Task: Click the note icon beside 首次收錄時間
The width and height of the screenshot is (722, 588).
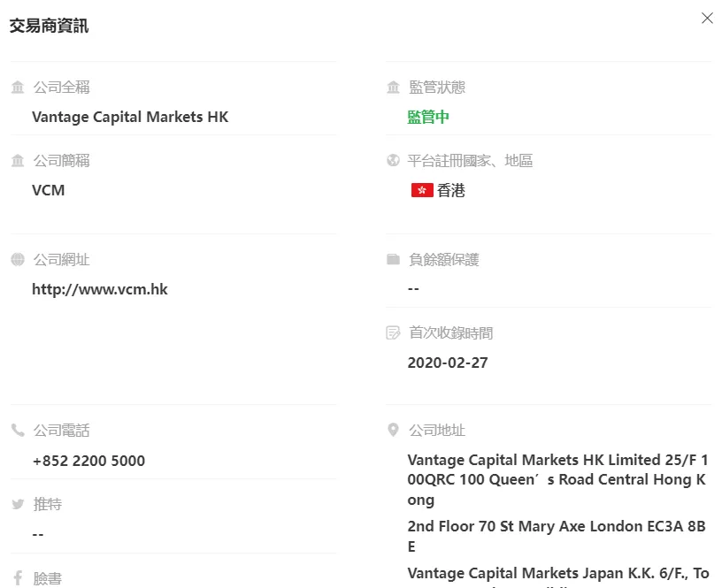Action: coord(393,332)
